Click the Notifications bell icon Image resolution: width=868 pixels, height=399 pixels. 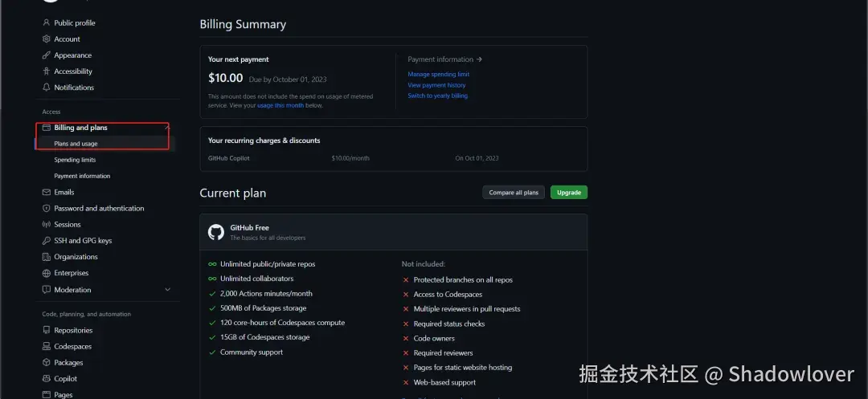point(47,88)
